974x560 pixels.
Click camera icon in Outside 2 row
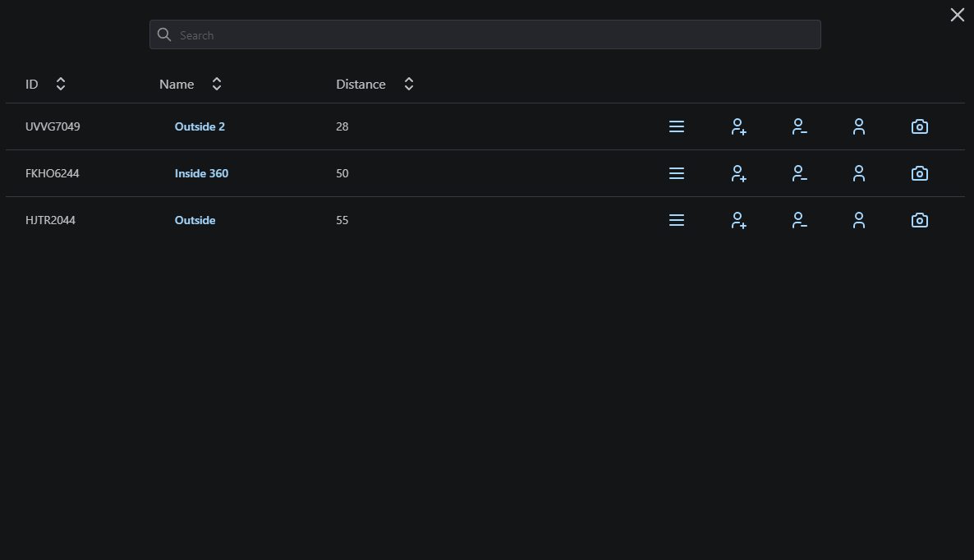tap(920, 126)
